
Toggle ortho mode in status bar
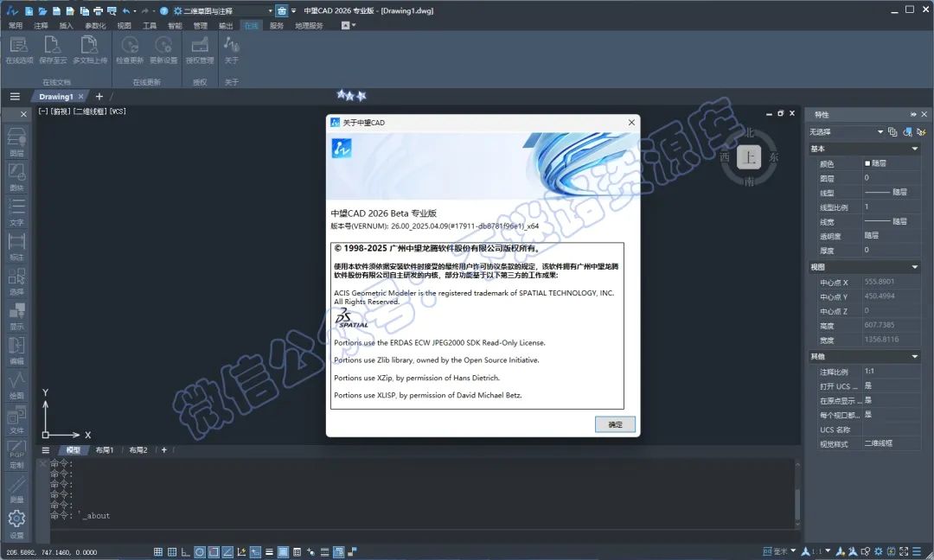(x=186, y=551)
